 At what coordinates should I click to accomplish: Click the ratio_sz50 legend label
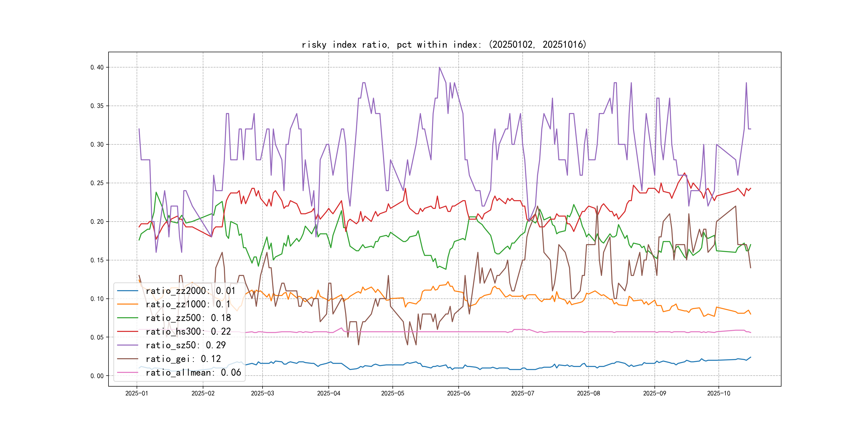pos(186,345)
